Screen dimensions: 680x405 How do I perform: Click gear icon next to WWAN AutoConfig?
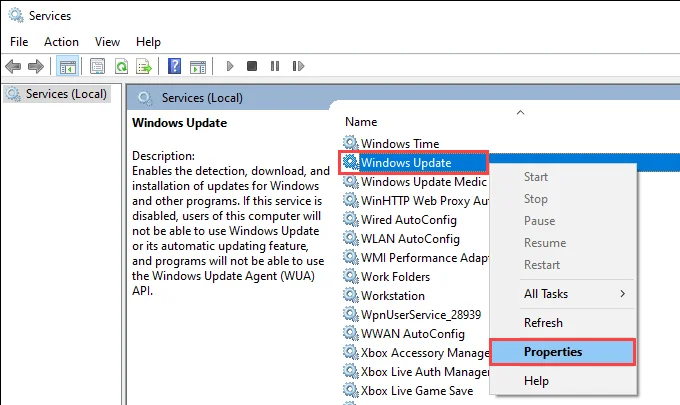(350, 333)
